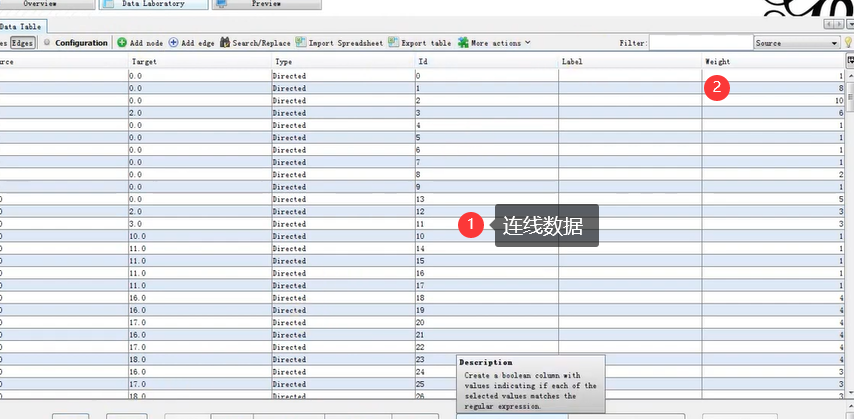Select the Id cell showing 17
Viewport: 854px width, 419px height.
[486, 286]
